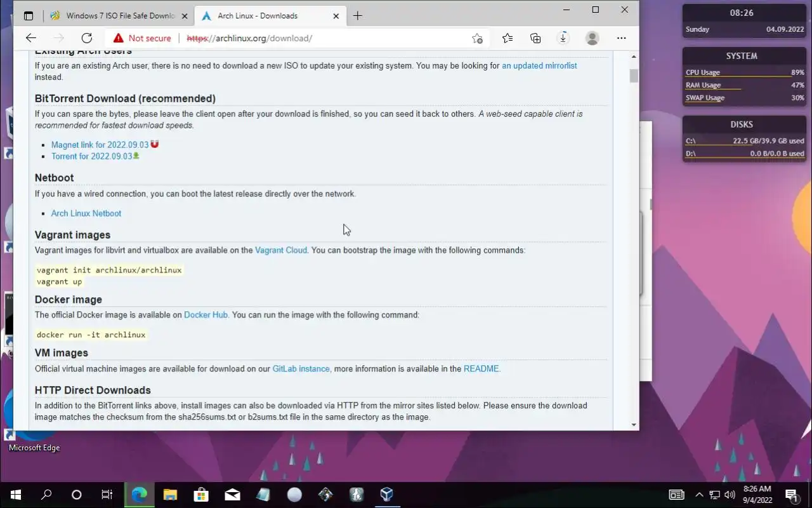
Task: Click the 'vagrant init archlinux/archlinux' command text
Action: point(109,270)
